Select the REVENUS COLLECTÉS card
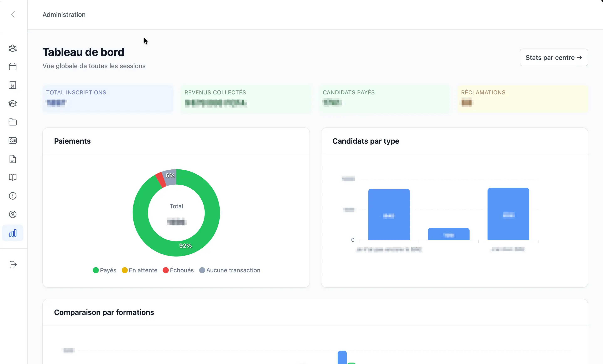This screenshot has width=603, height=364. [x=246, y=99]
